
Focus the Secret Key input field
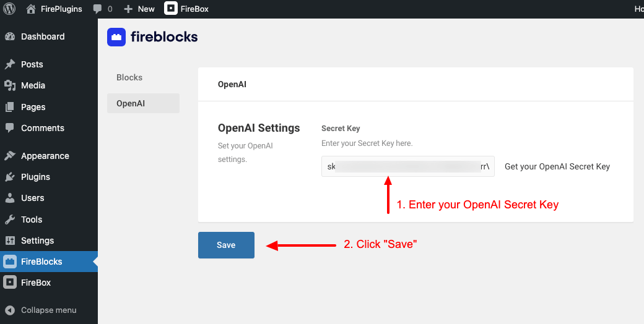408,166
